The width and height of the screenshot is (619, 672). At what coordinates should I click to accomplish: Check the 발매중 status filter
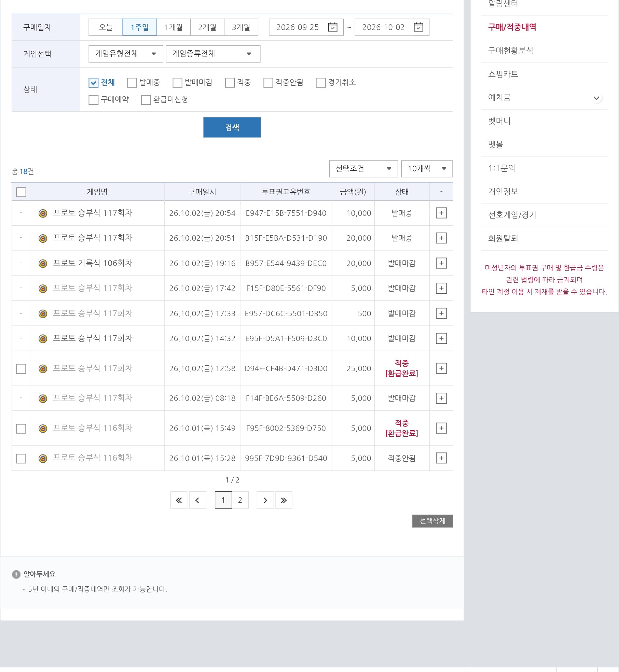coord(132,83)
